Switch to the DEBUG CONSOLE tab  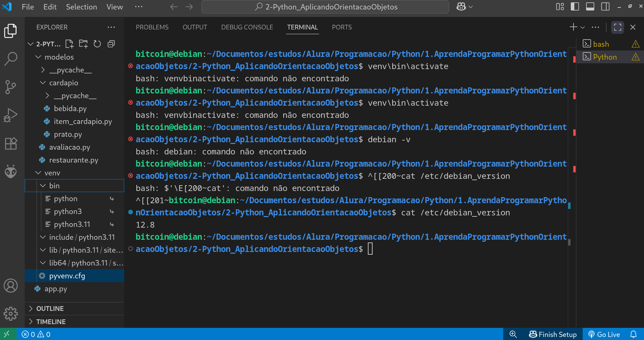click(x=247, y=27)
